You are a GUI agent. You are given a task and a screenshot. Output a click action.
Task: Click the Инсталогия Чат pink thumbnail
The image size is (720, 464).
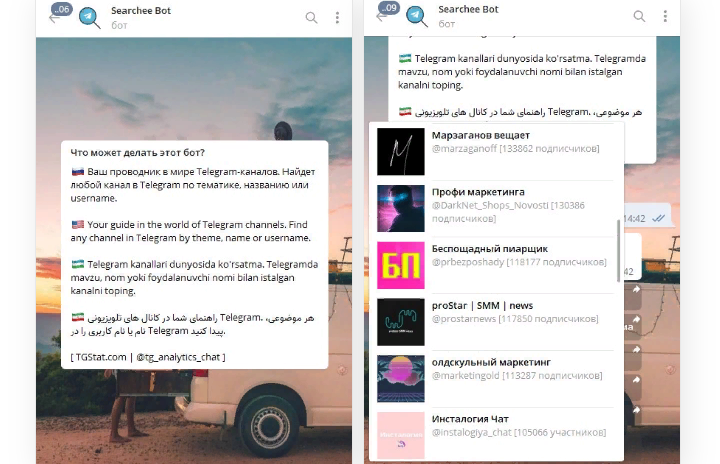pos(401,435)
